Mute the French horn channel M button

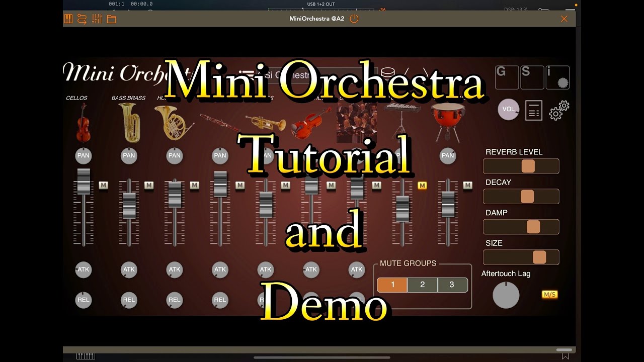[x=194, y=186]
